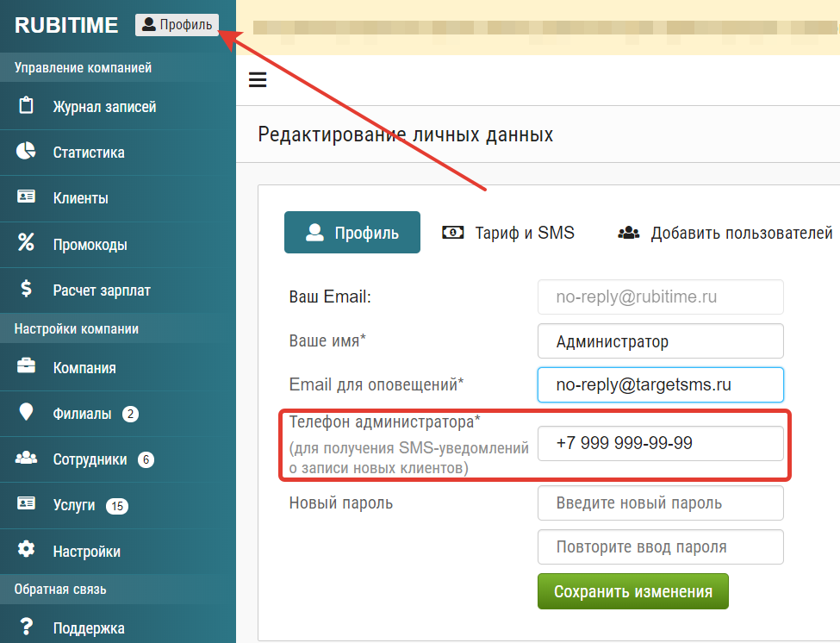This screenshot has height=643, width=840.
Task: Focus the Введите новый пароль field
Action: [x=661, y=503]
